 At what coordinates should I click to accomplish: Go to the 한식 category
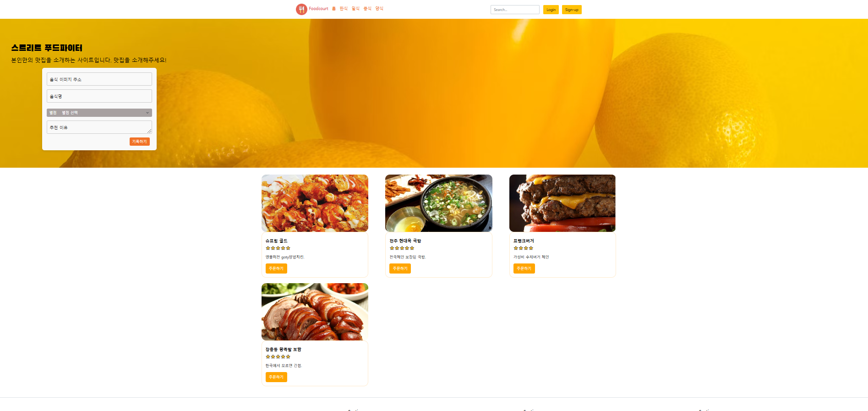(344, 9)
